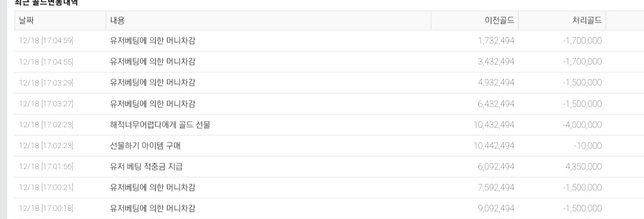The height and width of the screenshot is (219, 644).
Task: Click the 6,432,494 previous gold value
Action: coord(496,104)
